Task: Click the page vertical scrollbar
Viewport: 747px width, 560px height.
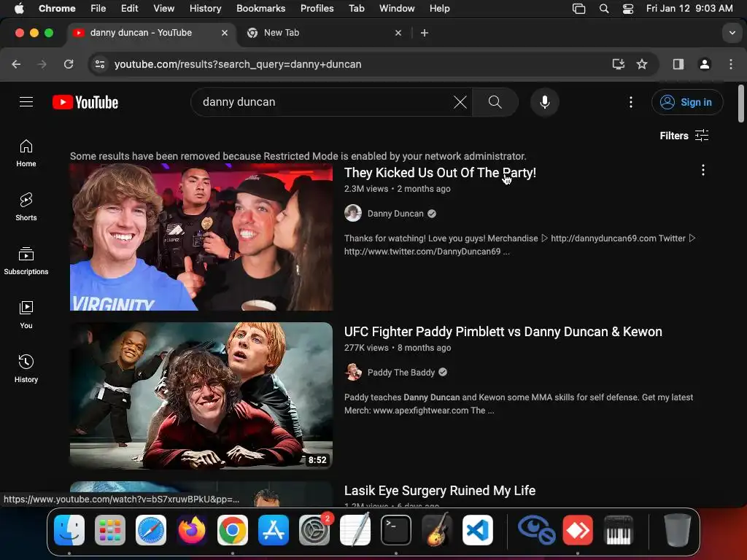Action: pyautogui.click(x=741, y=103)
